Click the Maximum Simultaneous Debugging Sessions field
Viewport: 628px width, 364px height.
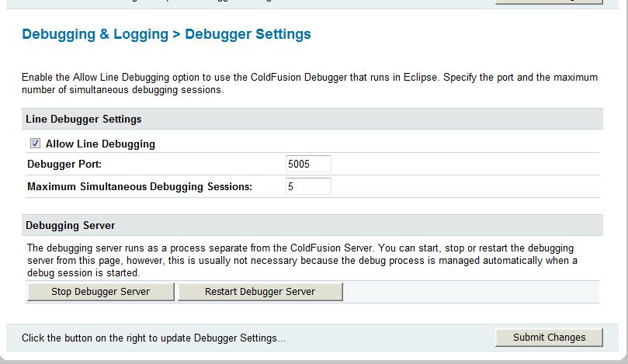pyautogui.click(x=308, y=186)
